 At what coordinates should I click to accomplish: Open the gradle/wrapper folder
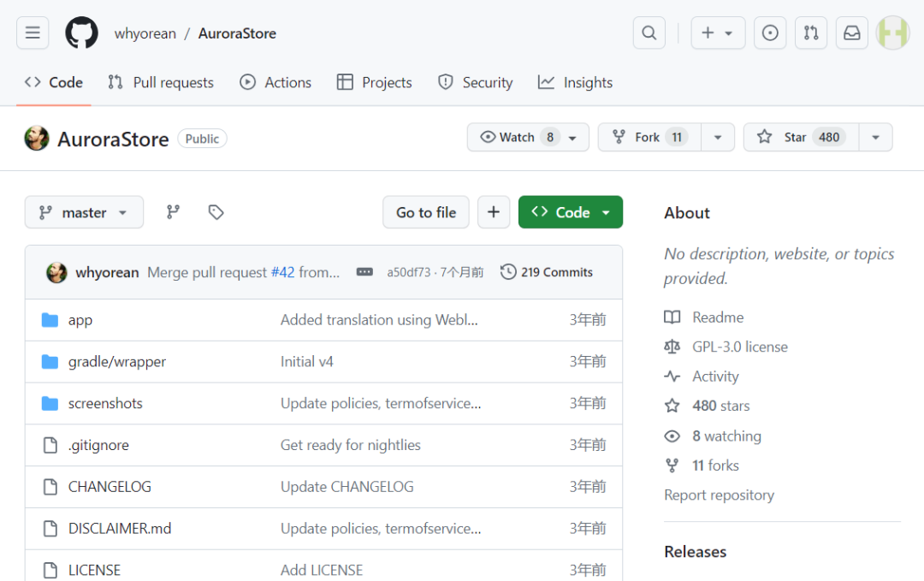[116, 362]
